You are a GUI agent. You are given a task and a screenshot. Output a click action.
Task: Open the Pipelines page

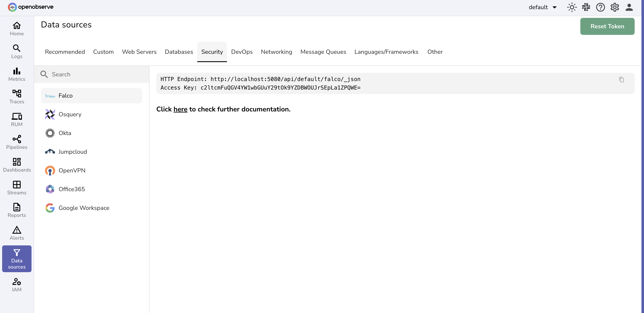tap(16, 142)
